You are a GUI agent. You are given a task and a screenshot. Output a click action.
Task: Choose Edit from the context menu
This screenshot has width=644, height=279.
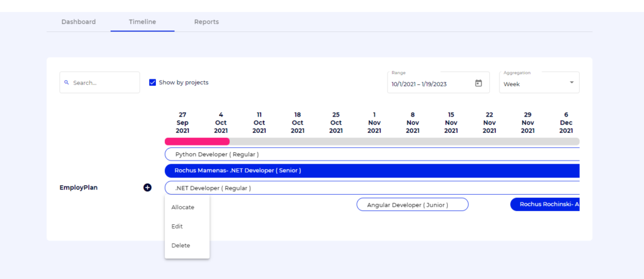tap(187, 226)
